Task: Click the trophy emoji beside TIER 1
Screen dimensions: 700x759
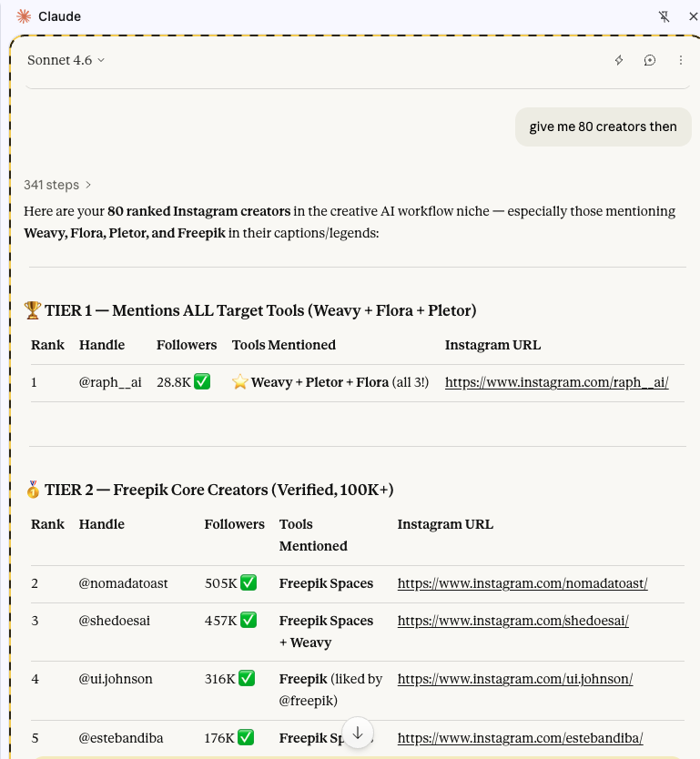Action: click(x=33, y=310)
